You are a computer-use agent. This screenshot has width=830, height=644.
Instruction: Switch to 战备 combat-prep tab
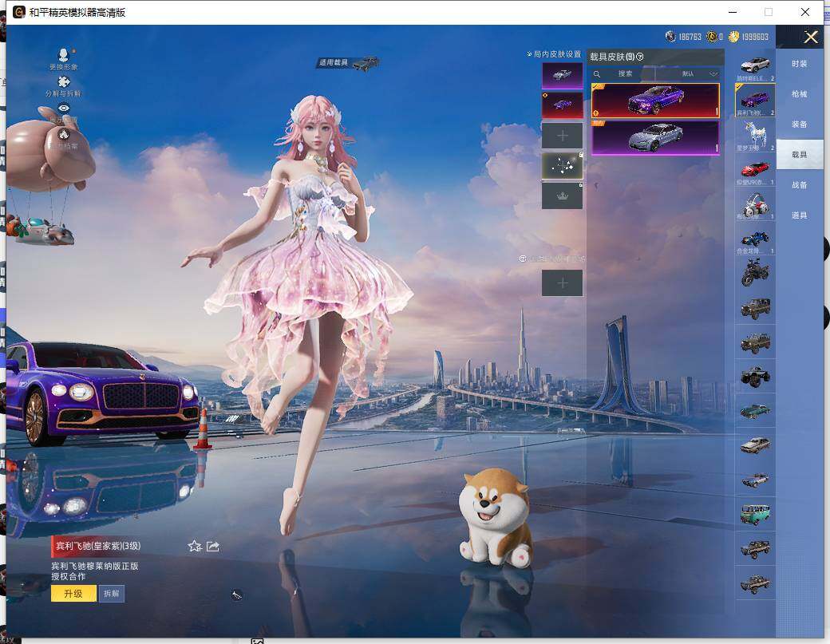pyautogui.click(x=800, y=184)
